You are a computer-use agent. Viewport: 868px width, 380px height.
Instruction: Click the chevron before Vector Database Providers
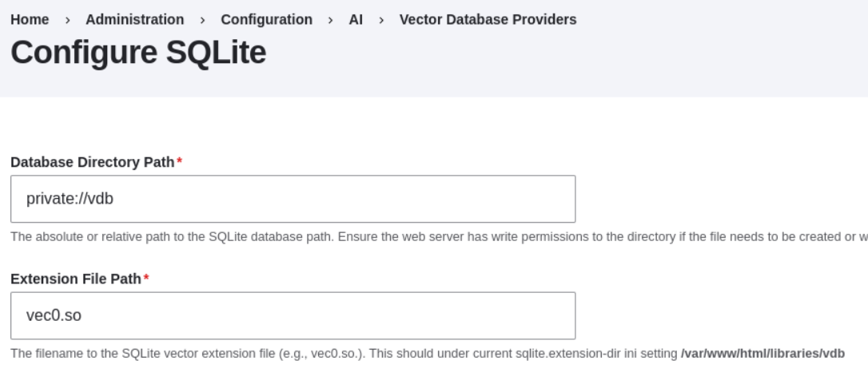(380, 20)
